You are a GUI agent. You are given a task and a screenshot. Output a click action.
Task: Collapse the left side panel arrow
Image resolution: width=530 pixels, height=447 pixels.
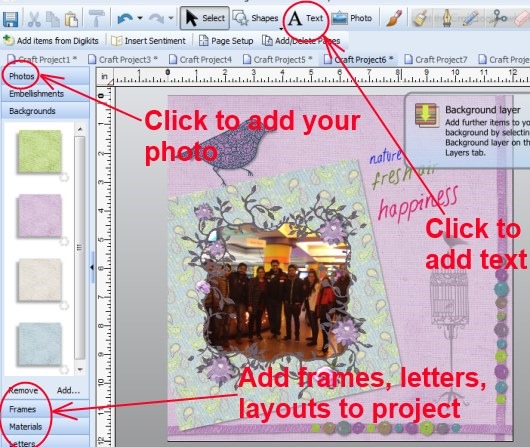(92, 267)
